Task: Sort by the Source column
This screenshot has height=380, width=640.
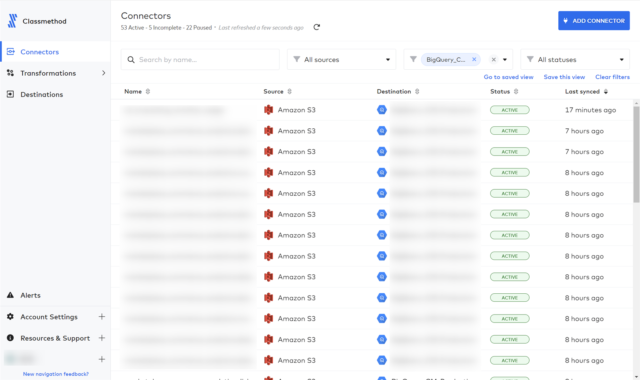Action: pos(278,91)
